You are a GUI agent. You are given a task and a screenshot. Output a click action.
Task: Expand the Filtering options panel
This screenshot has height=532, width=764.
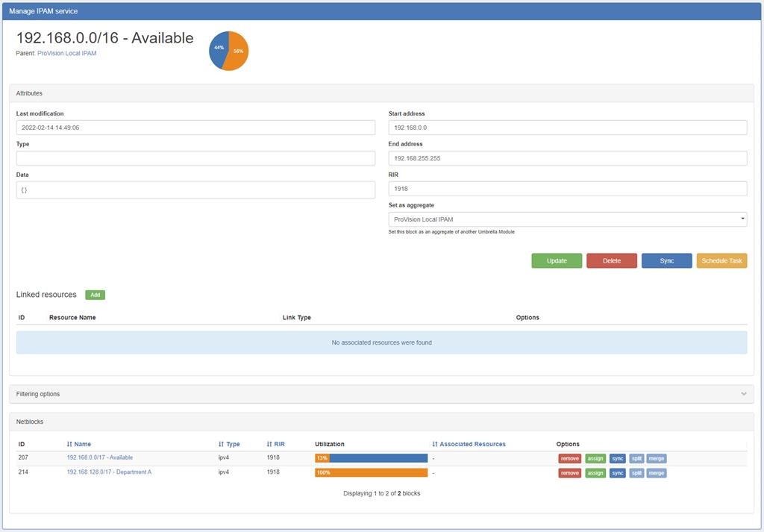tap(381, 394)
